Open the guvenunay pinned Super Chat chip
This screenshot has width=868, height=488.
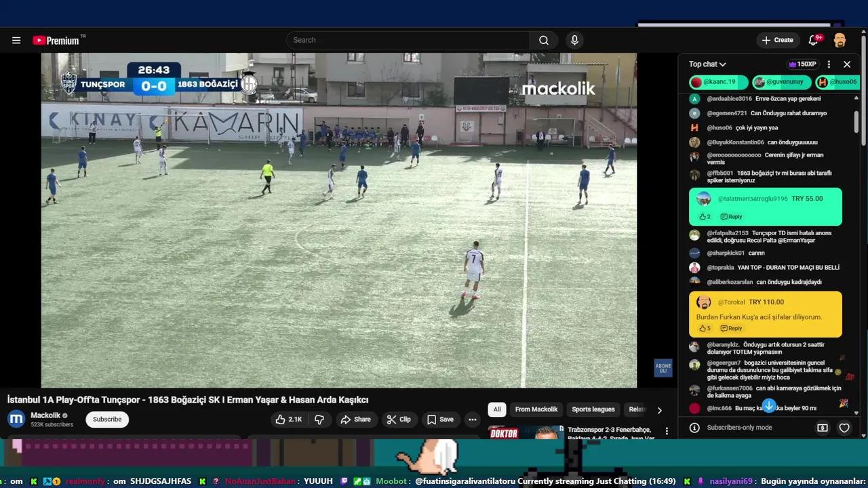(781, 82)
